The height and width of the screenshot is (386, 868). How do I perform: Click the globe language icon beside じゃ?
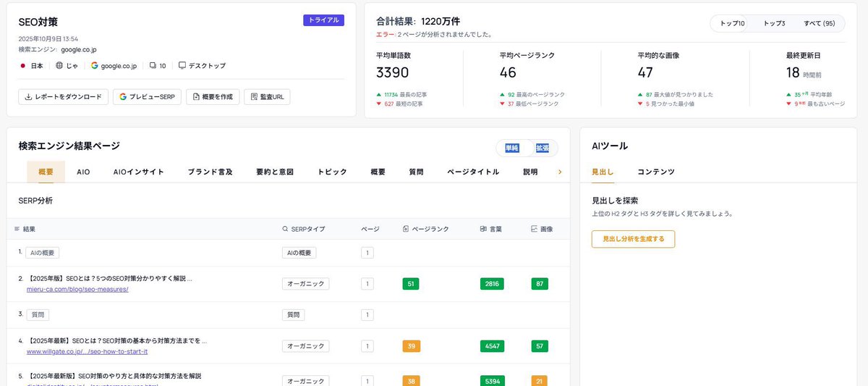click(x=59, y=65)
